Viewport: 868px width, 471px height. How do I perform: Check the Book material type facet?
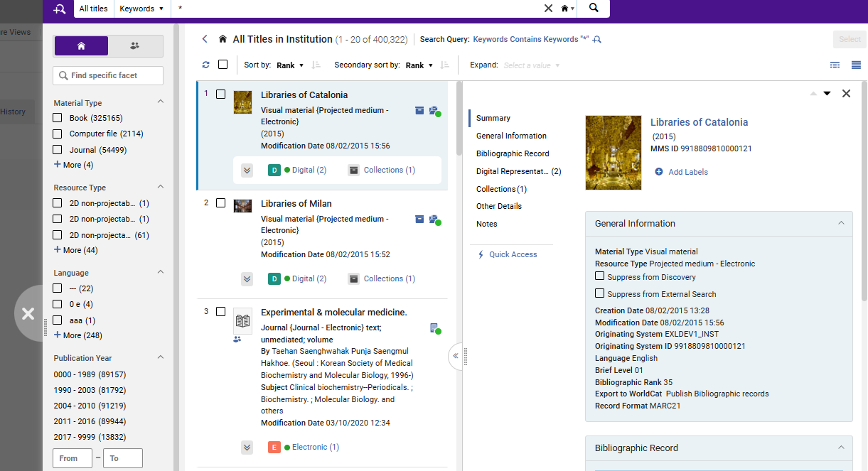[x=58, y=118]
